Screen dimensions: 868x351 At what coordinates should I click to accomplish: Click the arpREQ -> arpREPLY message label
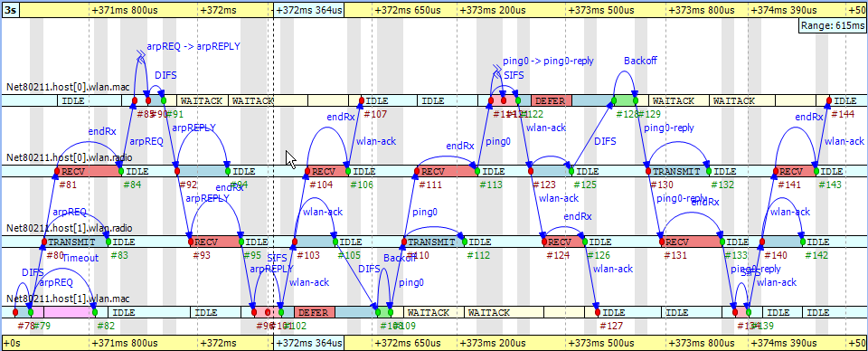pos(193,46)
